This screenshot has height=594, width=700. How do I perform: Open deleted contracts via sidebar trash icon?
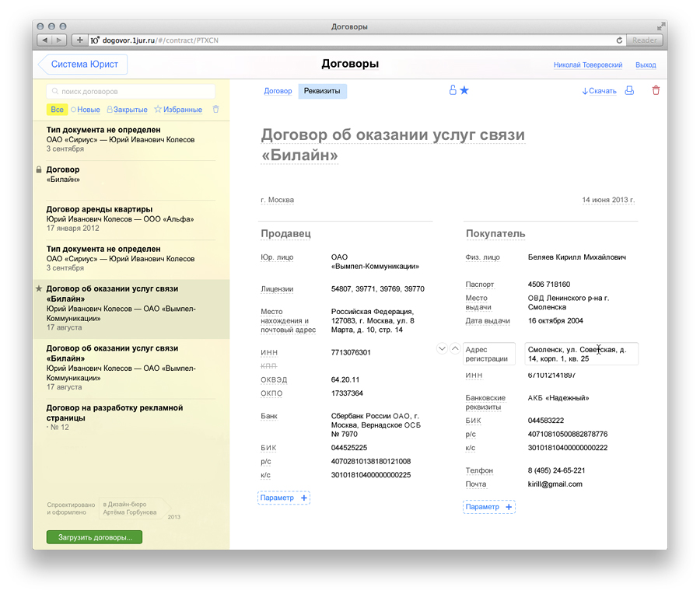(x=215, y=109)
